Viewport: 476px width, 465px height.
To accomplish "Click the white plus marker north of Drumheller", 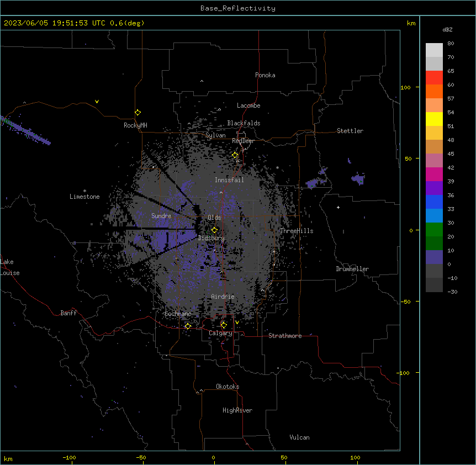I will point(338,207).
